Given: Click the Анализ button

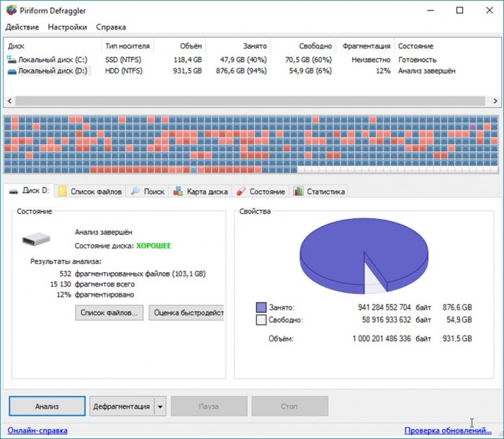Looking at the screenshot, I should (x=48, y=406).
